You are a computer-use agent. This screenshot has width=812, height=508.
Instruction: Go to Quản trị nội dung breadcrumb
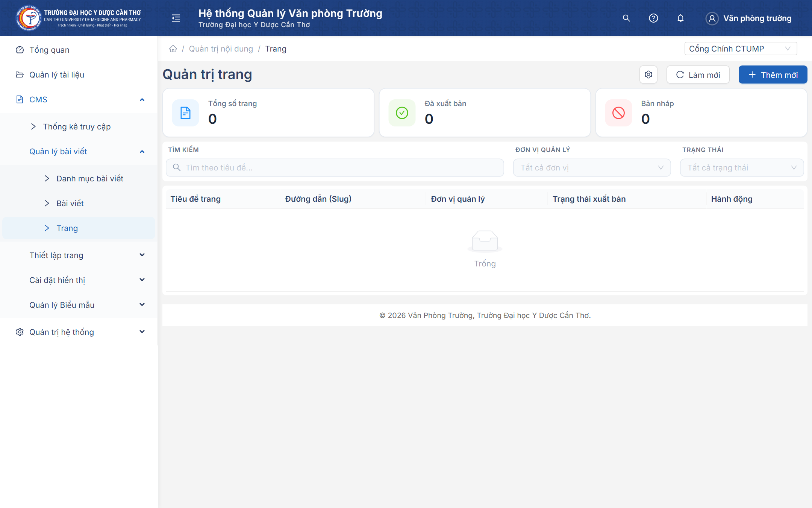[x=221, y=49]
